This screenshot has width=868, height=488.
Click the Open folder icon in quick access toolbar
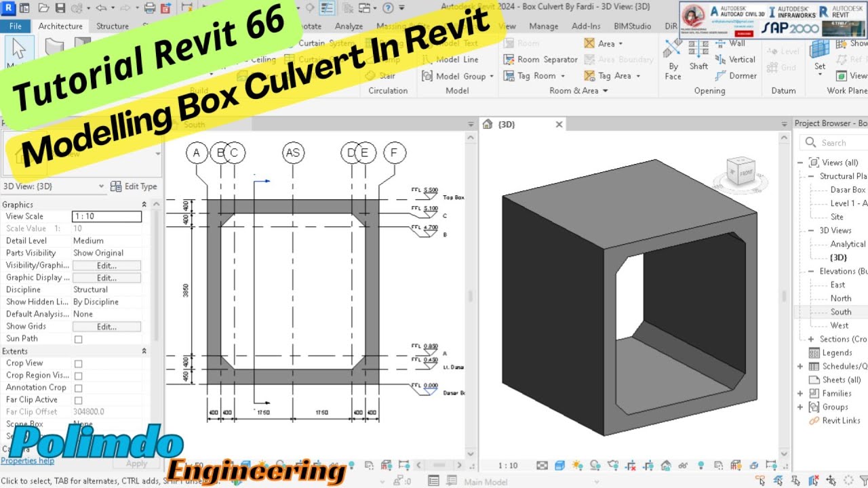43,8
